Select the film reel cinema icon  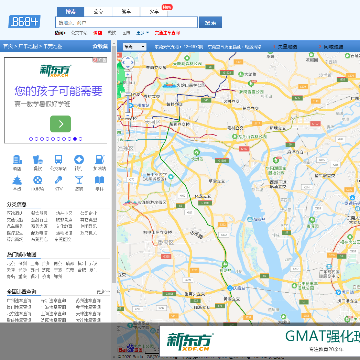pyautogui.click(x=38, y=180)
